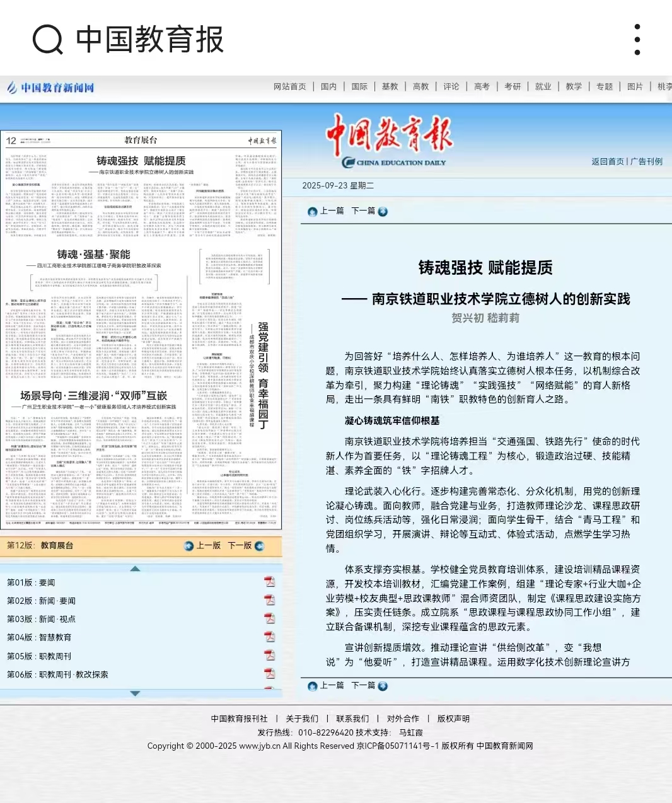Image resolution: width=672 pixels, height=803 pixels.
Task: Expand page list with down triangle
Action: [x=135, y=693]
